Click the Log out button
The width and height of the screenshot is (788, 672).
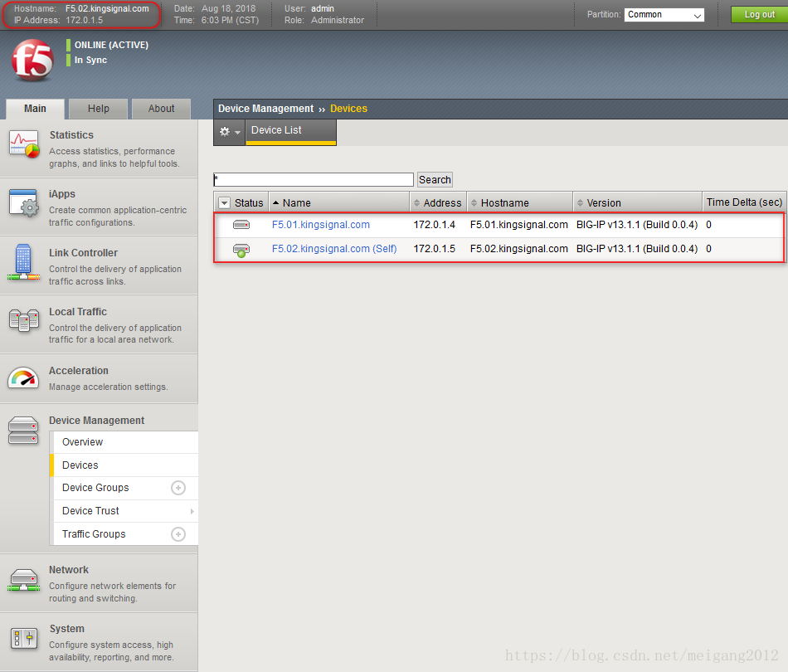tap(759, 15)
